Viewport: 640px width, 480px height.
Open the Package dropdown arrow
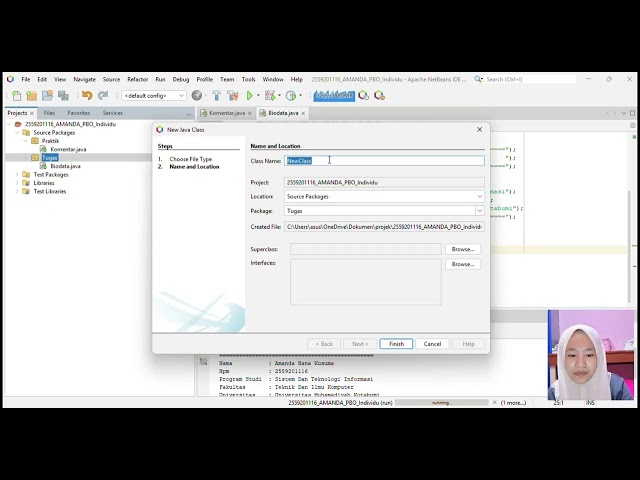pos(480,211)
